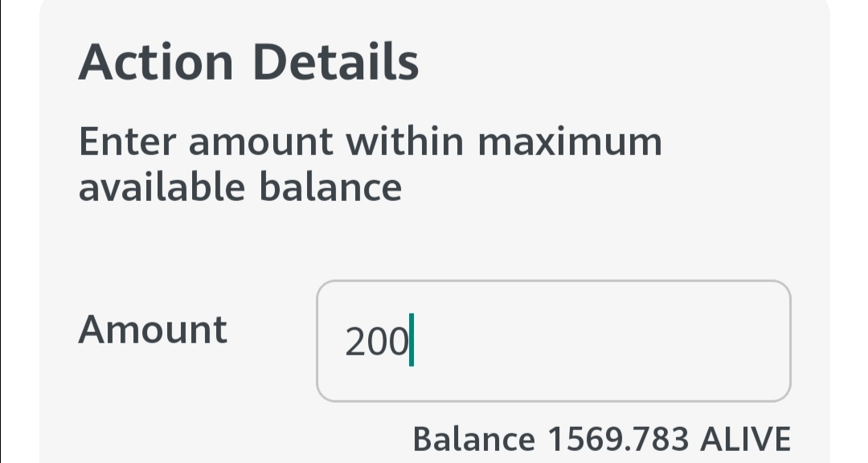Screen dimensions: 868x463
Task: Click the "available balance" instruction line
Action: [x=240, y=187]
